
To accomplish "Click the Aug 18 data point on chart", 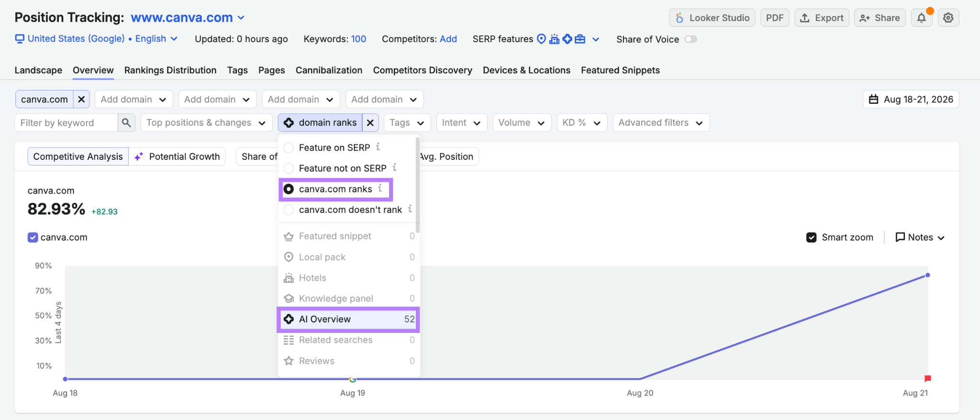I will tap(65, 379).
